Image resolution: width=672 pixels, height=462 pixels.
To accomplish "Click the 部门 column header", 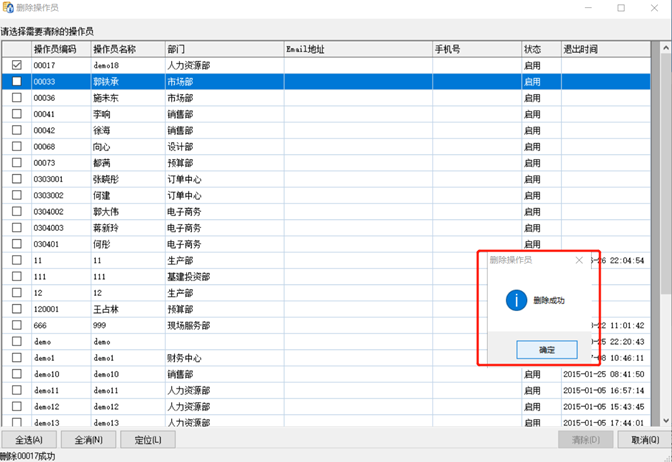I will [x=176, y=48].
